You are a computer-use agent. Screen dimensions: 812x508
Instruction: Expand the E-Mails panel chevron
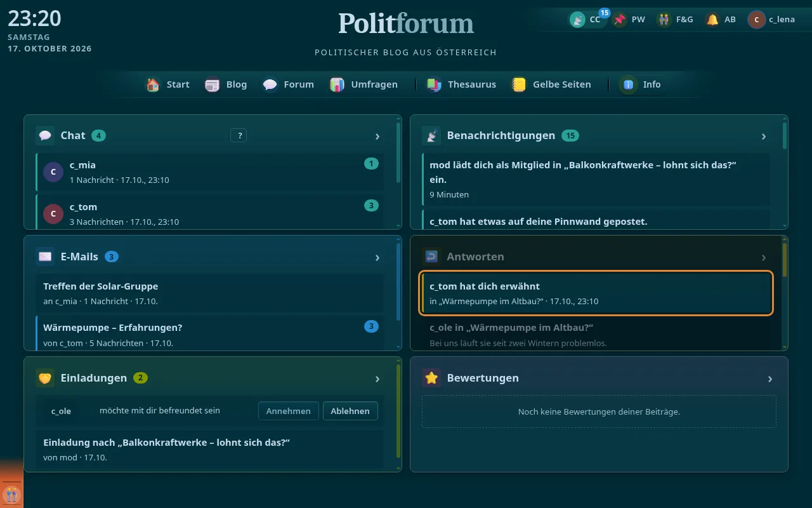377,257
